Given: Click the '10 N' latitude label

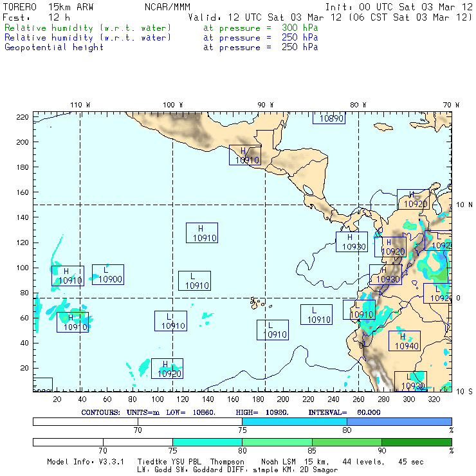Looking at the screenshot, I should coord(464,205).
